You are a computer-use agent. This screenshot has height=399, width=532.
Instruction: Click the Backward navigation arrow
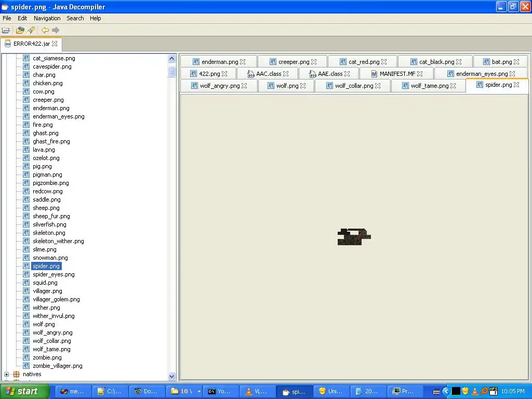point(45,30)
